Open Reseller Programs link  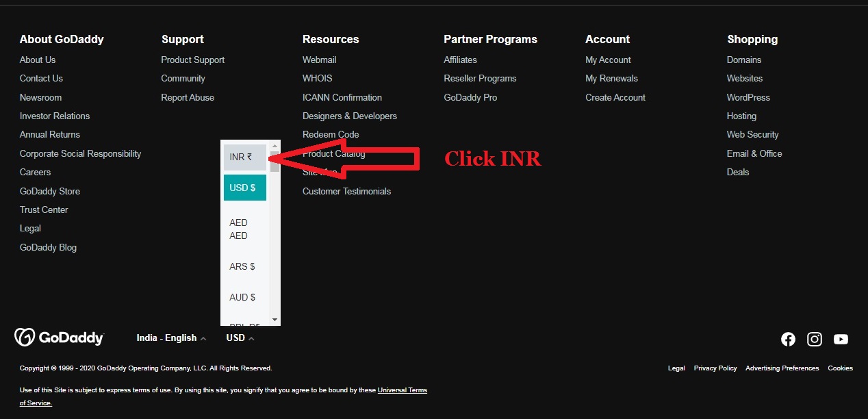pyautogui.click(x=480, y=78)
